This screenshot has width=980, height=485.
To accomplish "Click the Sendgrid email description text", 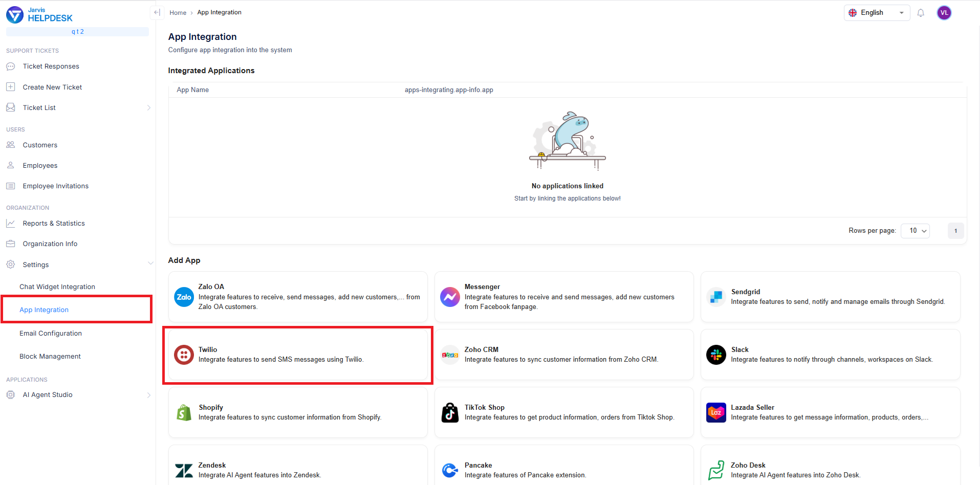I will pos(838,302).
